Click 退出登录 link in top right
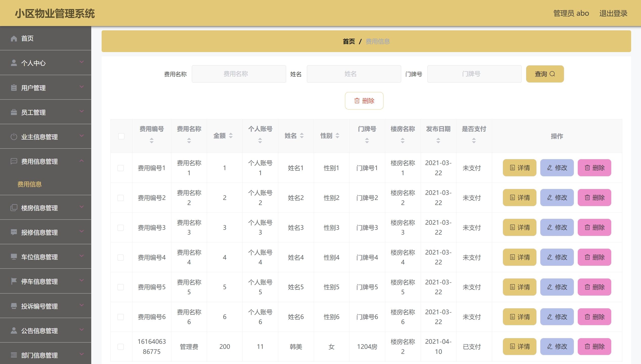 [613, 12]
